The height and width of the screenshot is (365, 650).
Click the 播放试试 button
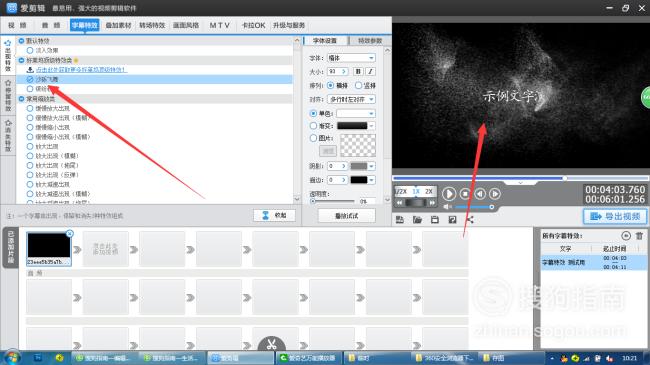347,216
